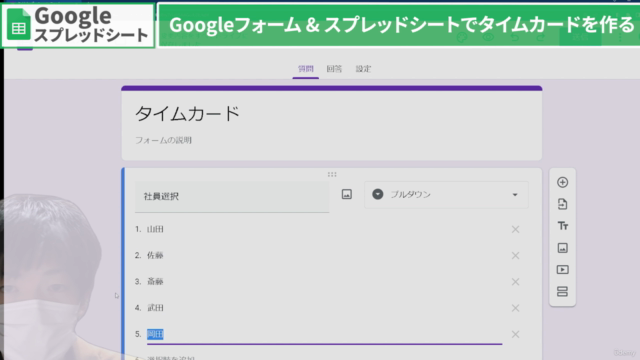Select the option text 武田
Image resolution: width=640 pixels, height=360 pixels.
pos(155,308)
